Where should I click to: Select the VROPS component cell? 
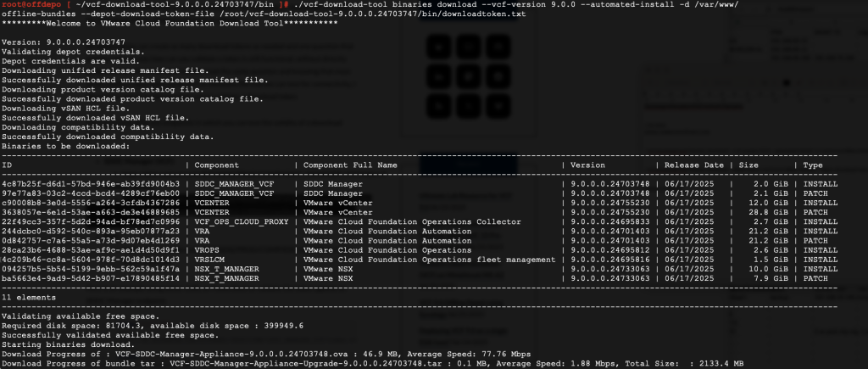(x=205, y=250)
